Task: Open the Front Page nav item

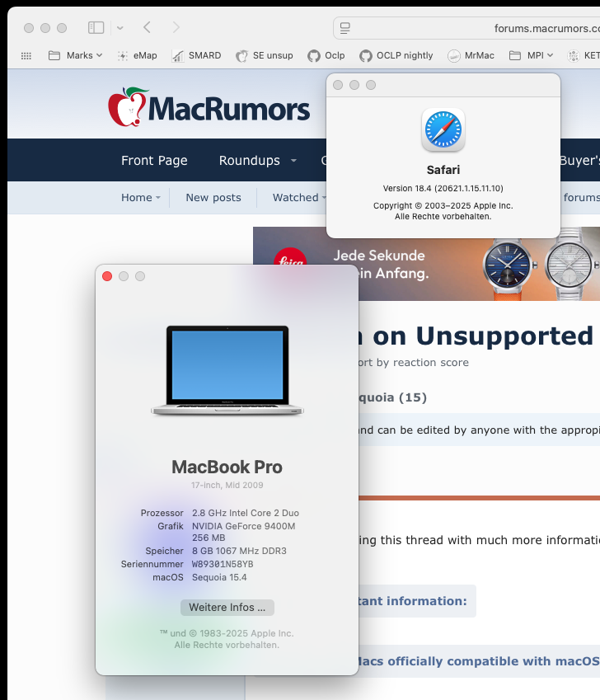Action: [x=154, y=160]
